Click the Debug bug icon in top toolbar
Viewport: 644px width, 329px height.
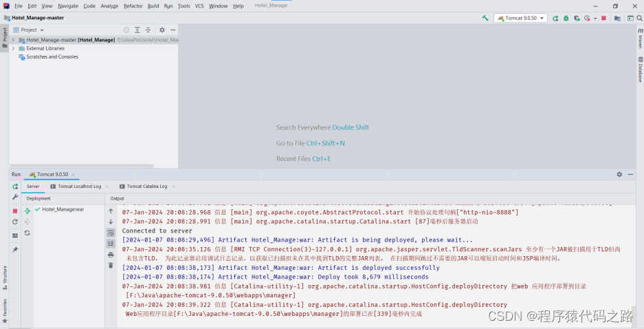click(x=566, y=18)
